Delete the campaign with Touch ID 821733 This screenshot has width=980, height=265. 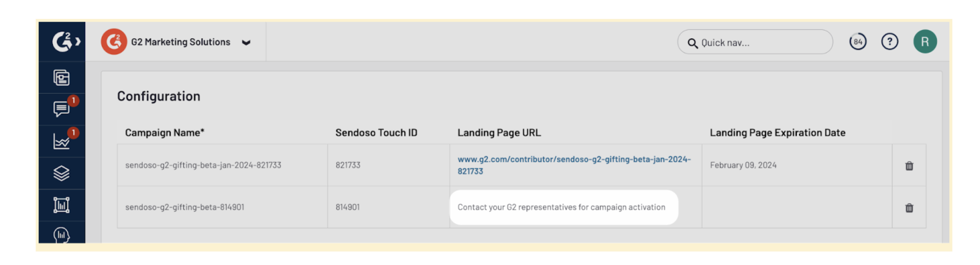coord(909,166)
